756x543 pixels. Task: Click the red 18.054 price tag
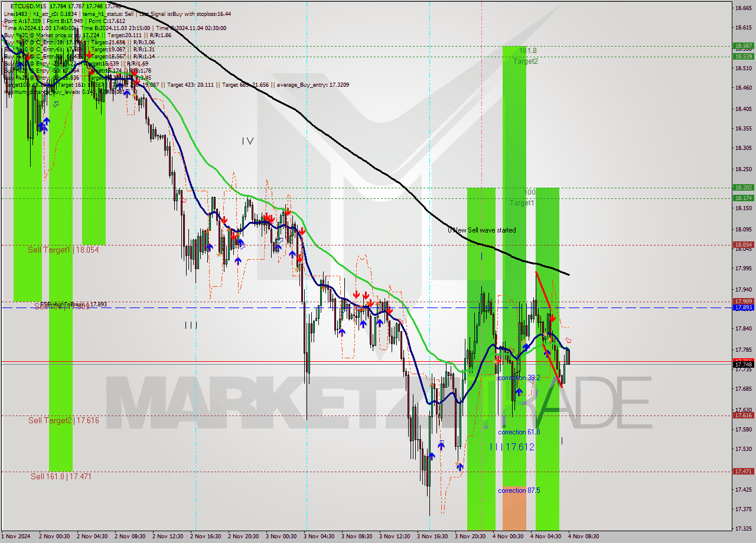point(743,245)
